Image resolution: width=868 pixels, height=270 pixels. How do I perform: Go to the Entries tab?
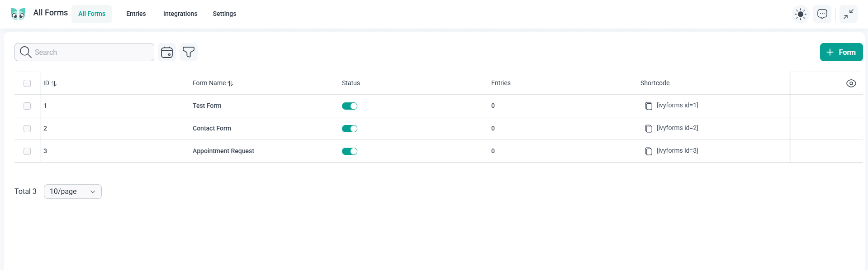pos(136,14)
